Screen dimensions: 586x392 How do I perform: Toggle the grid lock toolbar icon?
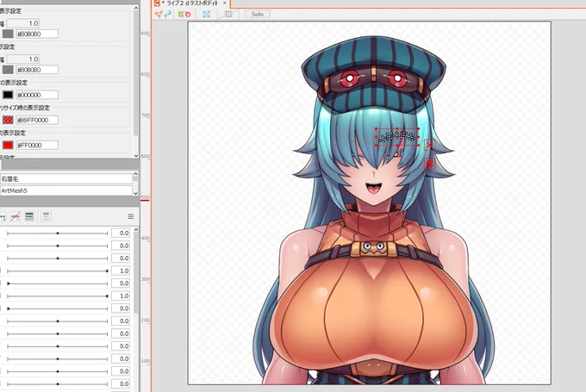[x=228, y=14]
